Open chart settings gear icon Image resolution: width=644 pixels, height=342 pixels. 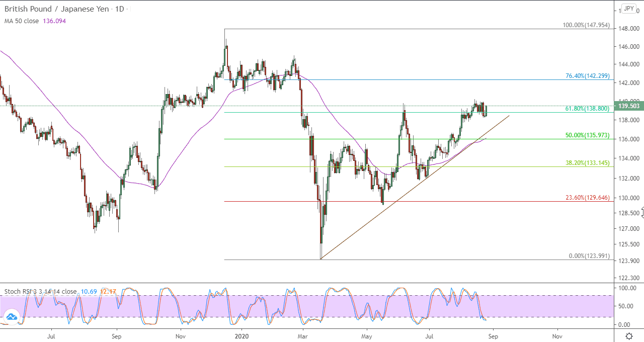(x=629, y=335)
